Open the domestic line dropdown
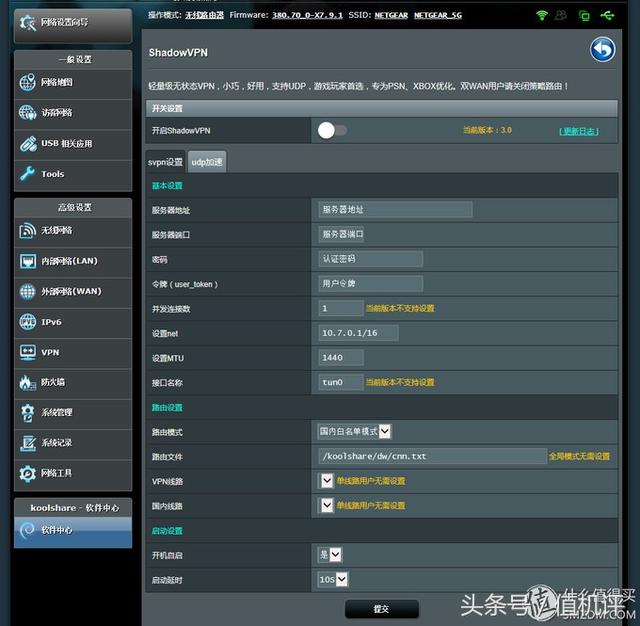This screenshot has height=626, width=640. pos(327,506)
